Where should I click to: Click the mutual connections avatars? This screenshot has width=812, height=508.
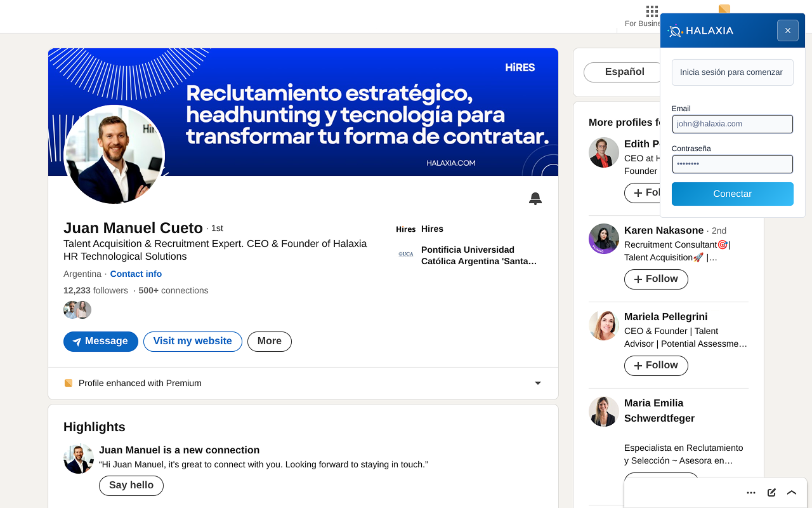(77, 310)
